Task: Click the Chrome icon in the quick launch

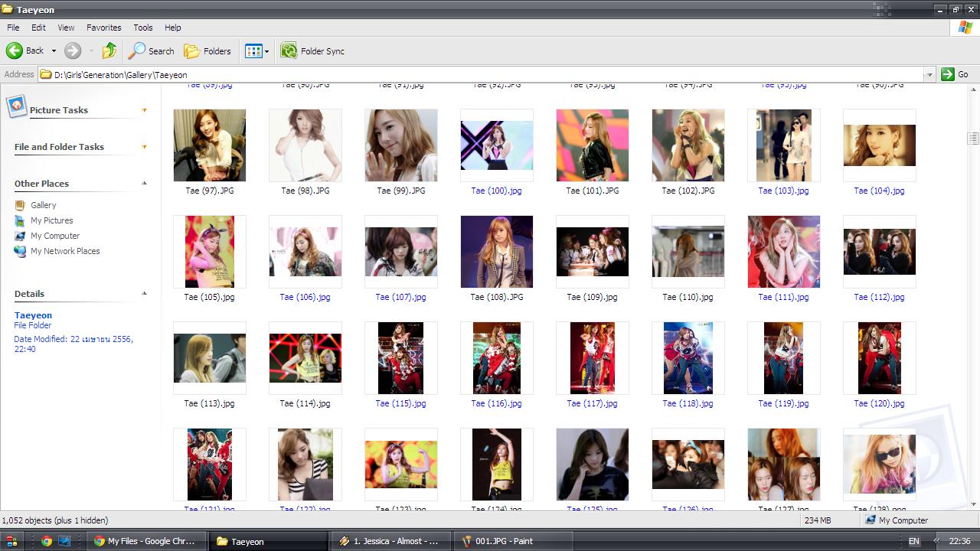Action: [46, 541]
